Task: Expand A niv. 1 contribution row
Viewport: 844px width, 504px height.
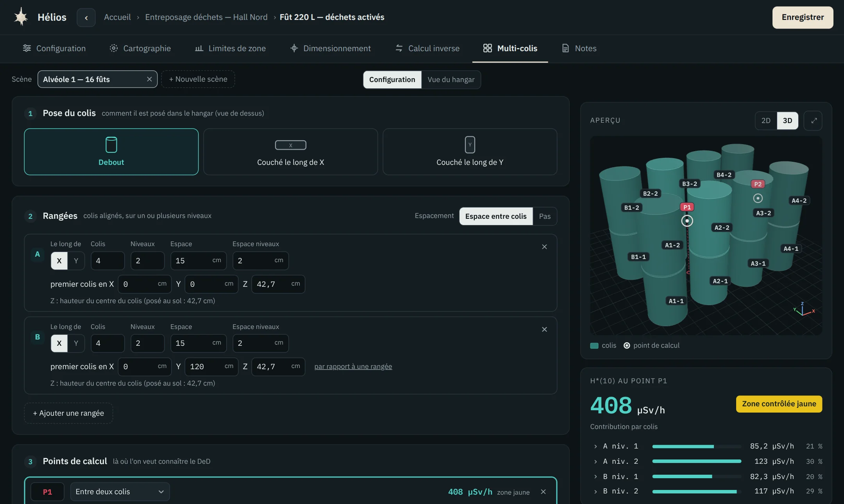Action: 595,446
